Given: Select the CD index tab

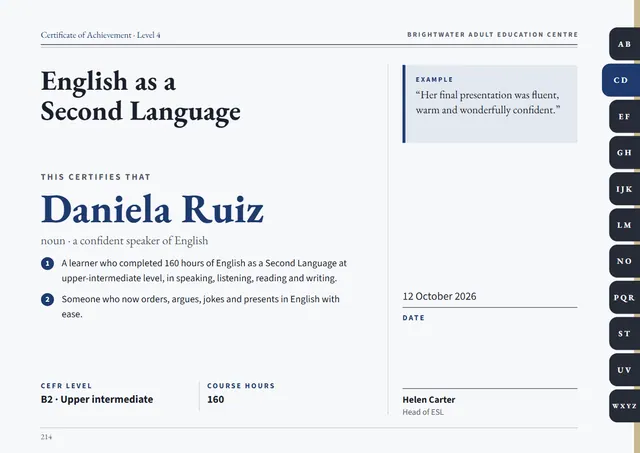Looking at the screenshot, I should point(621,80).
